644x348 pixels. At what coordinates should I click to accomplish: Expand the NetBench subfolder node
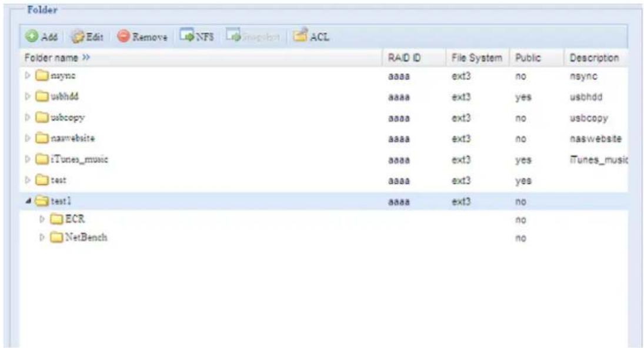[x=42, y=237]
